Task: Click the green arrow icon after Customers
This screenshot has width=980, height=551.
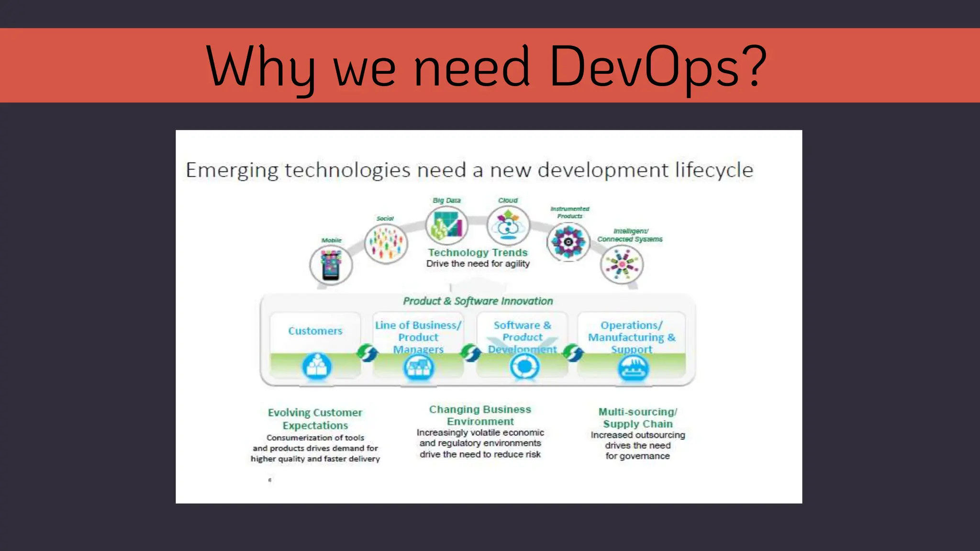Action: (x=367, y=353)
